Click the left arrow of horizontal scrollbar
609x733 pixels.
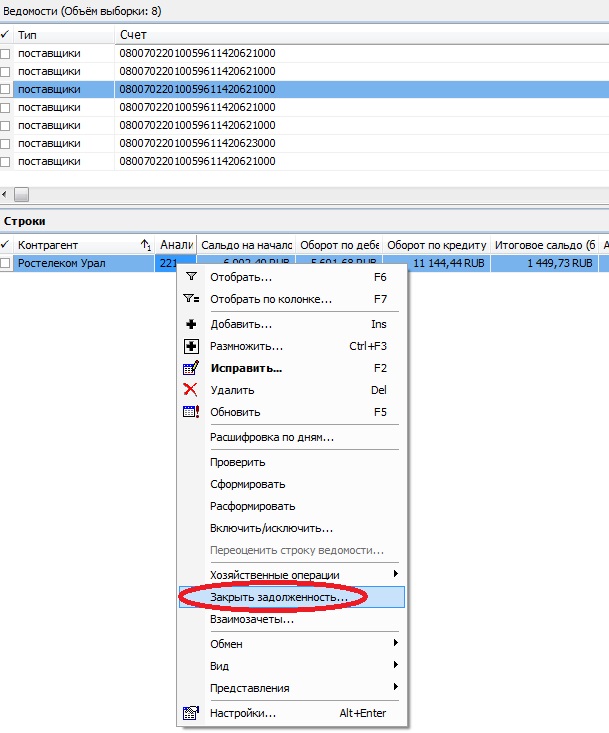click(5, 194)
